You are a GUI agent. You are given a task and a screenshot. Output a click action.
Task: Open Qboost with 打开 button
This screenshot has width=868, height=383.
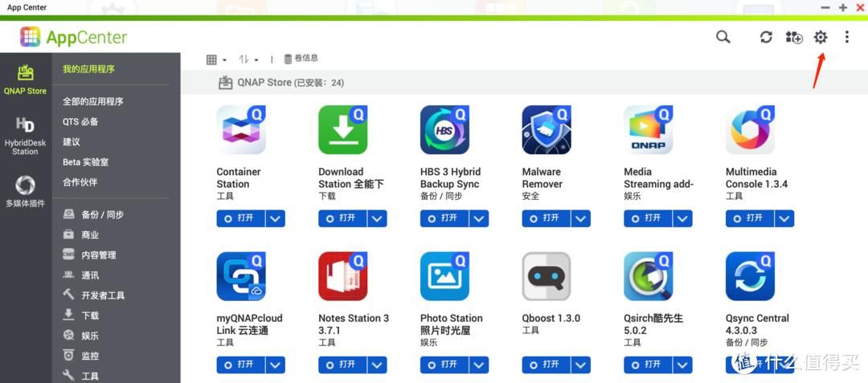pyautogui.click(x=547, y=365)
